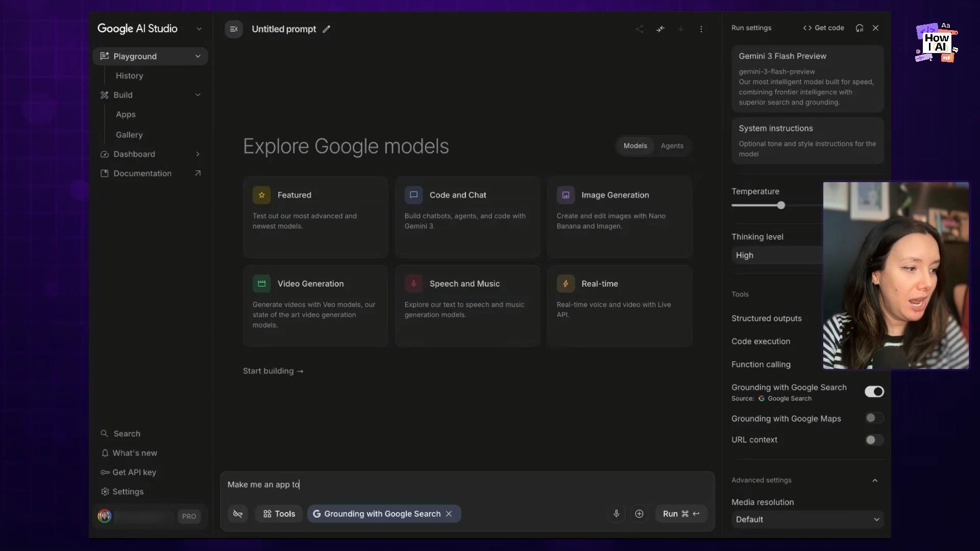980x551 pixels.
Task: Click the icon left of Tools button
Action: 238,514
